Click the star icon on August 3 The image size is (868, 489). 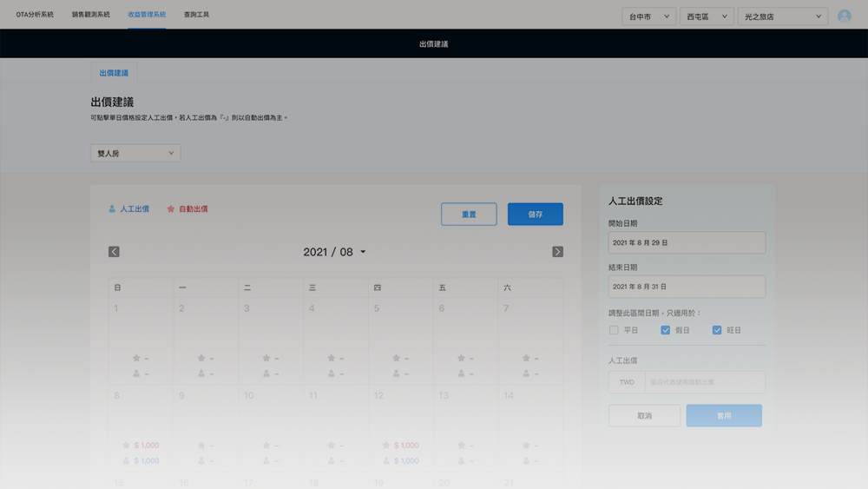(266, 359)
